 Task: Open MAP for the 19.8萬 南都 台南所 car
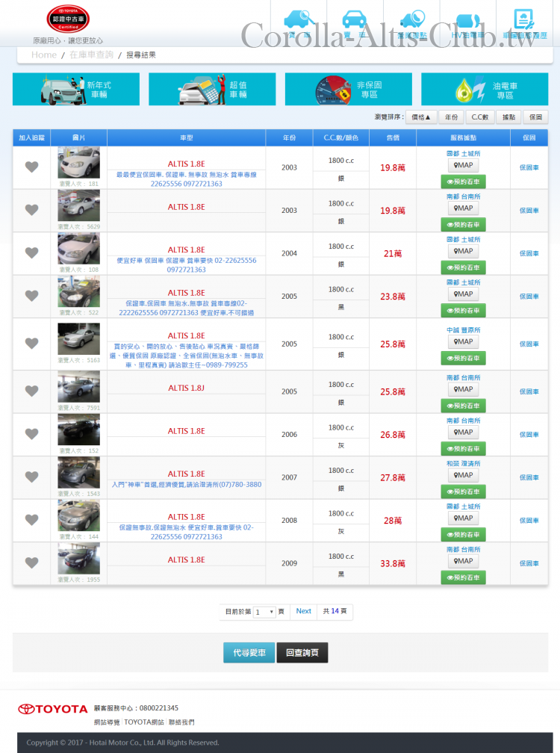(463, 208)
